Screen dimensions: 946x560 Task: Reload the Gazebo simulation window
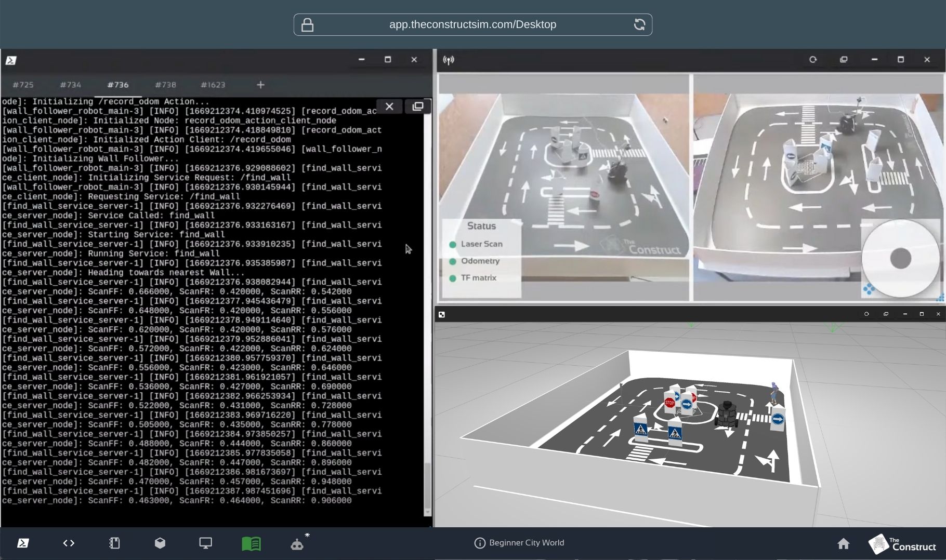point(866,314)
